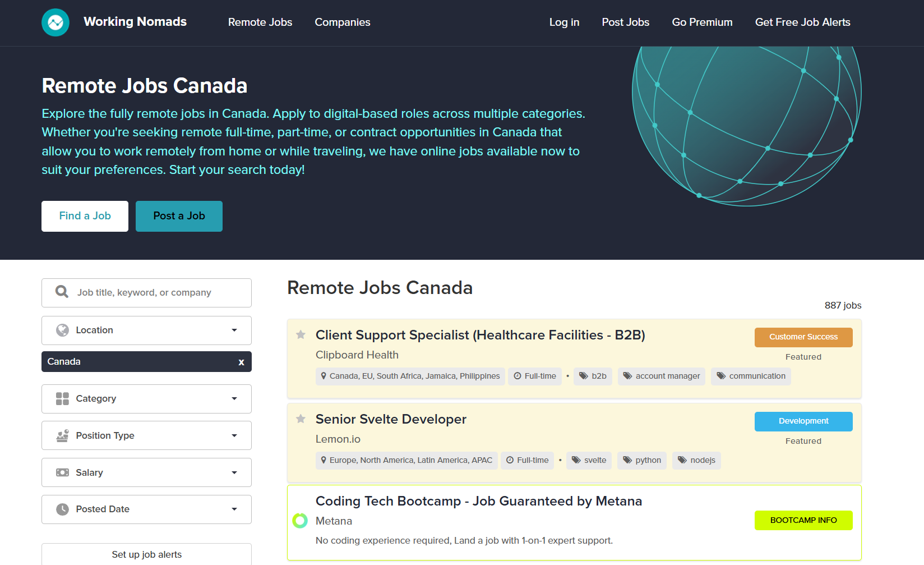Image resolution: width=924 pixels, height=565 pixels.
Task: Open Remote Jobs in top navigation
Action: [260, 22]
